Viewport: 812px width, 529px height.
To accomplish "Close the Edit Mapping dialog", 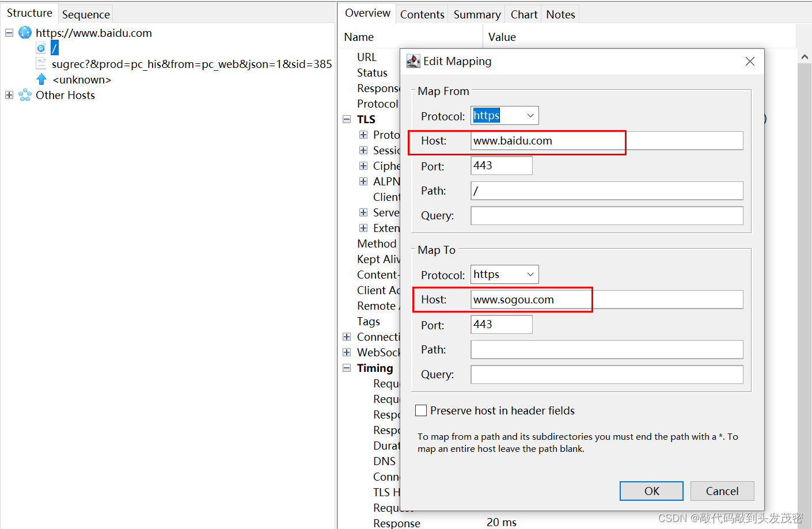I will pos(750,61).
